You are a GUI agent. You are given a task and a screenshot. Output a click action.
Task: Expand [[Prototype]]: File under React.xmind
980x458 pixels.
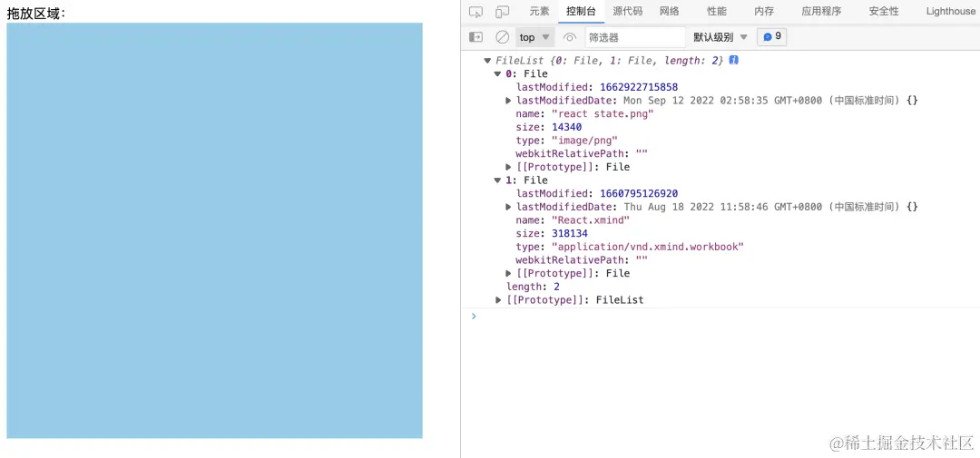pos(509,273)
